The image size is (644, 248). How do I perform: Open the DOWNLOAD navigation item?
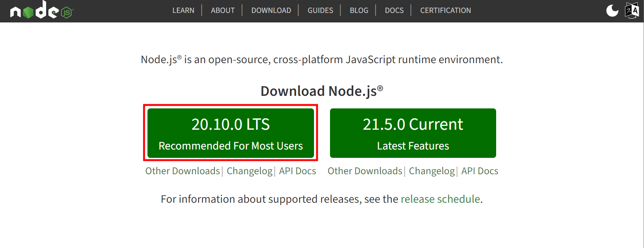271,11
